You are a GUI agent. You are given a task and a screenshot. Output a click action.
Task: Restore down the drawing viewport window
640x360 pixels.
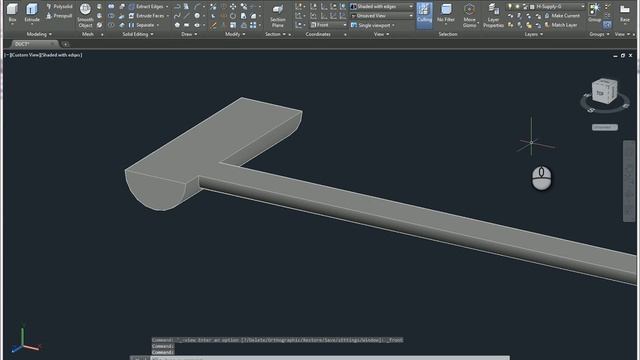tap(623, 55)
